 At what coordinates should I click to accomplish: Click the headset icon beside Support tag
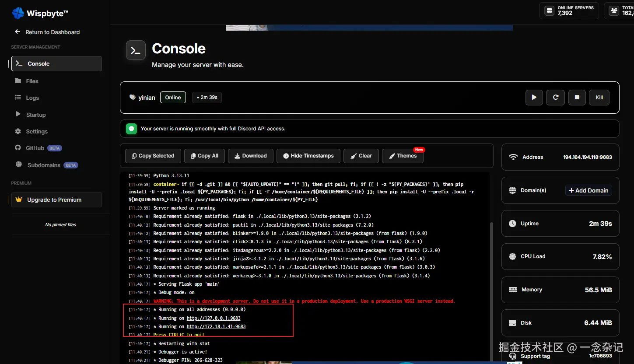coord(513,356)
